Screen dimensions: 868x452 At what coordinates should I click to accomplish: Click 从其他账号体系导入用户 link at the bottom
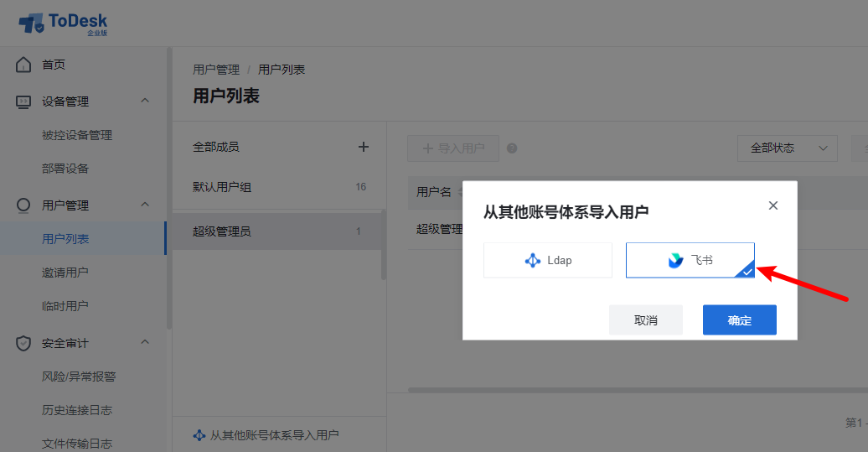click(275, 435)
